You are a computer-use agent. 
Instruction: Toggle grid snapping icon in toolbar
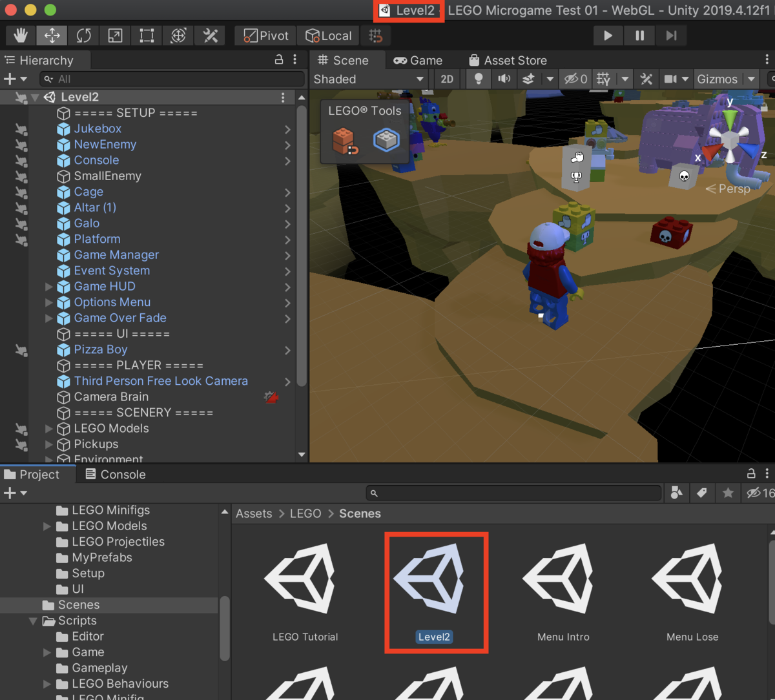coord(376,36)
